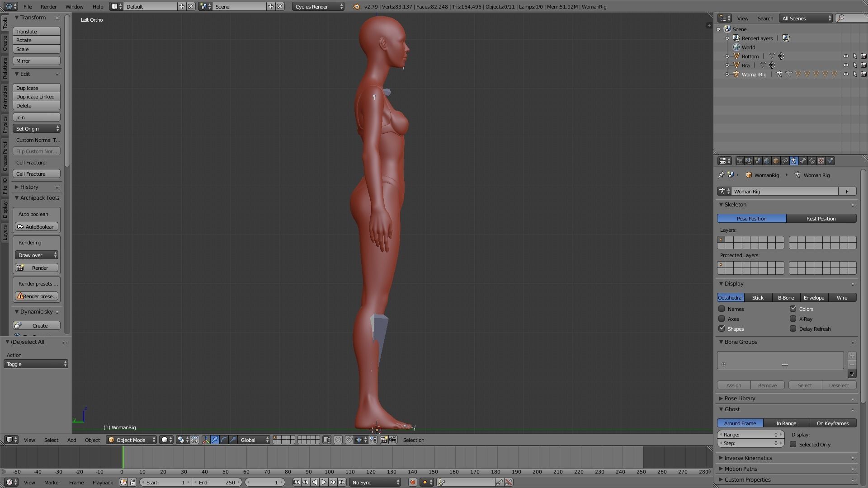Open the Bone Constraints properties tab
This screenshot has height=488, width=868.
pos(812,161)
